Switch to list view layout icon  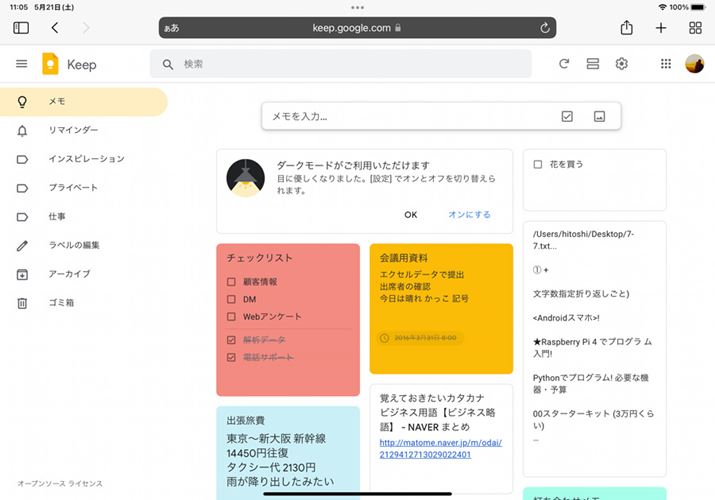[592, 64]
